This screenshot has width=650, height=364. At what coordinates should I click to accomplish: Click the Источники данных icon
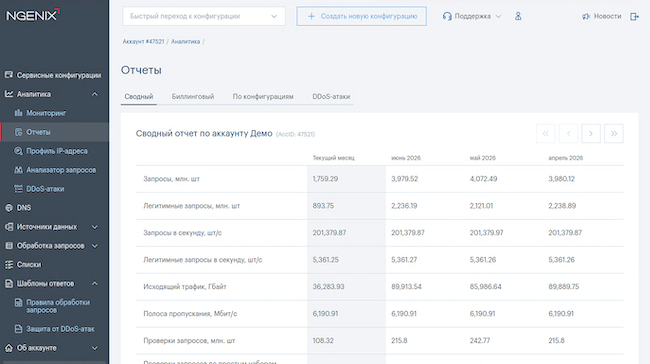[9, 227]
